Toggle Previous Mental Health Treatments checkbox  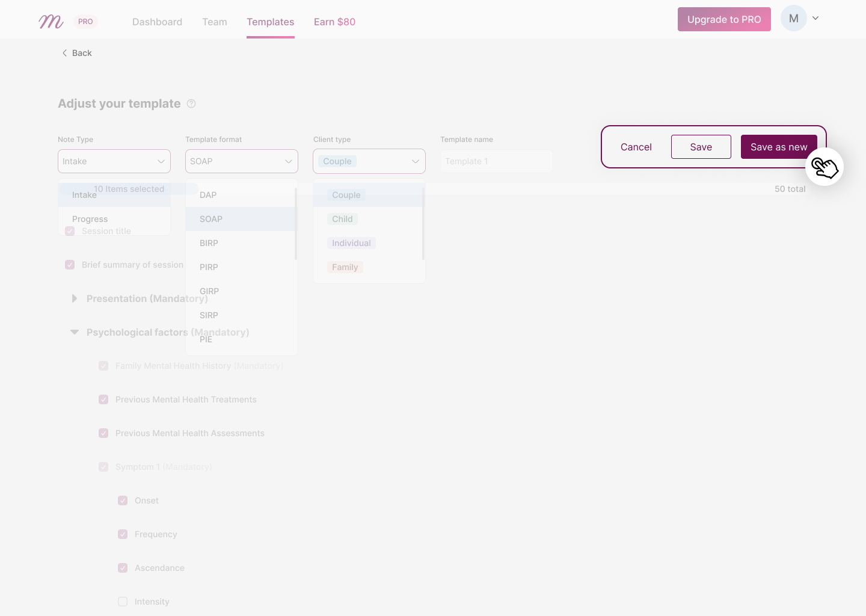[x=103, y=399]
